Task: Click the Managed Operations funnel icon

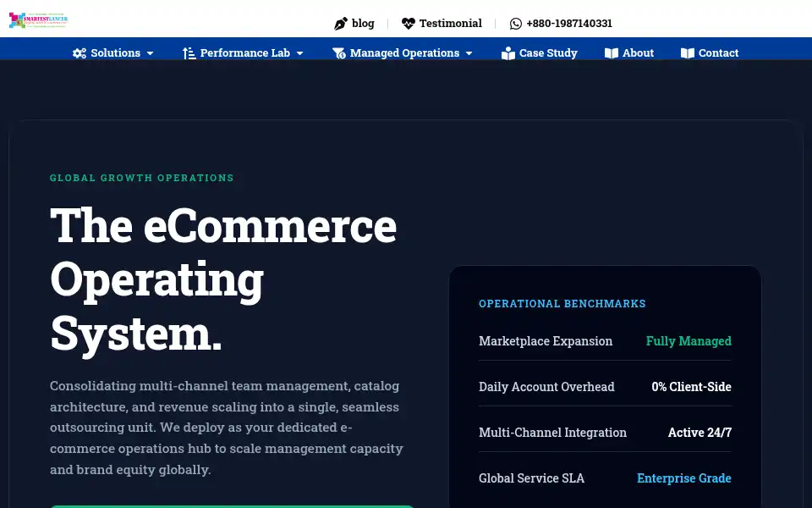Action: point(338,52)
